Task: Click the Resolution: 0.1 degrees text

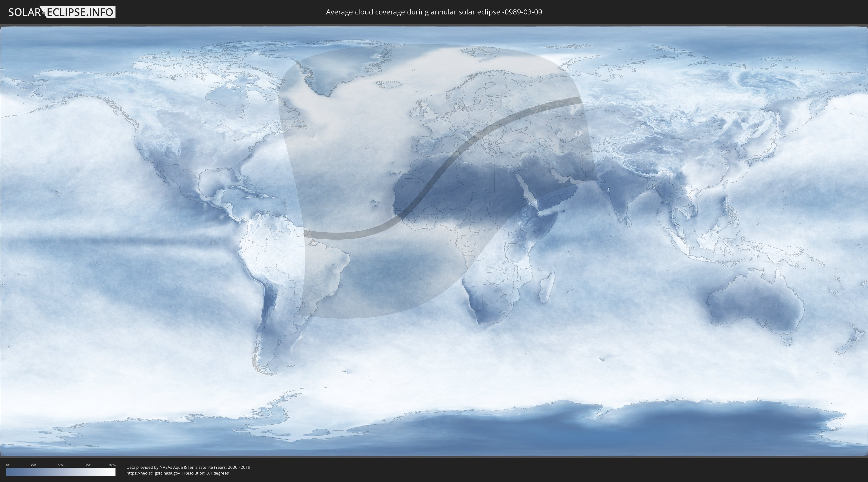Action: (x=206, y=473)
